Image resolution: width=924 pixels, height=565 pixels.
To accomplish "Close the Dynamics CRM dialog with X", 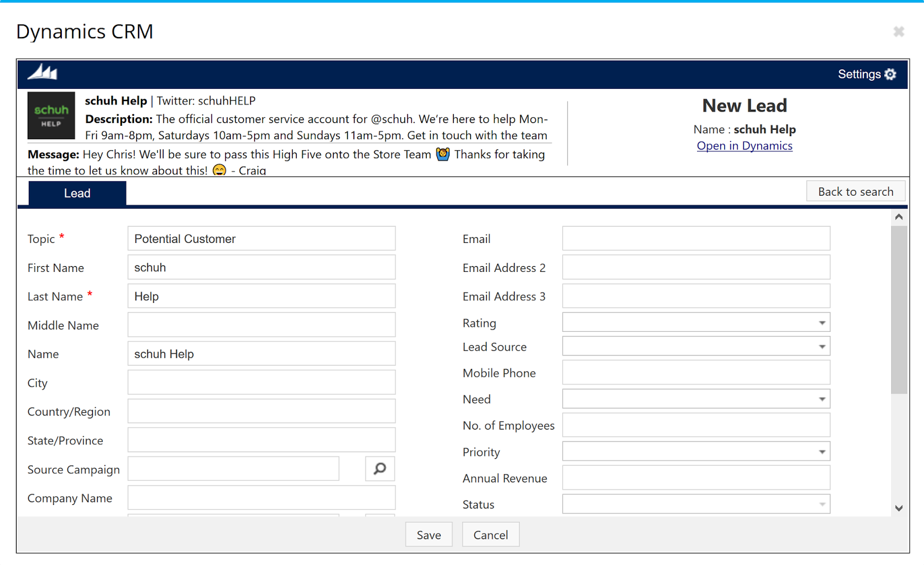I will point(899,32).
